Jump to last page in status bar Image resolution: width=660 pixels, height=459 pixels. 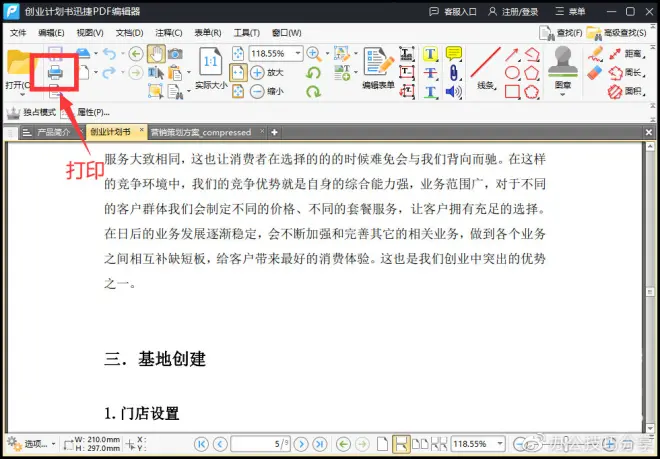click(319, 444)
